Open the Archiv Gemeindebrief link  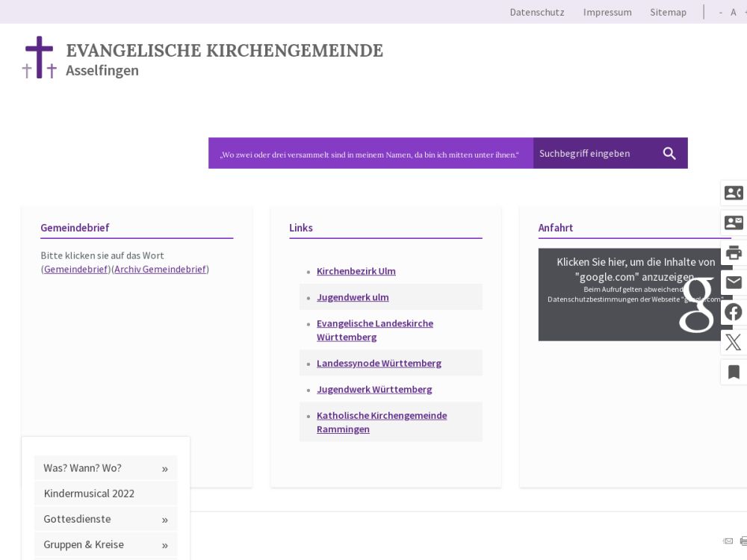160,270
